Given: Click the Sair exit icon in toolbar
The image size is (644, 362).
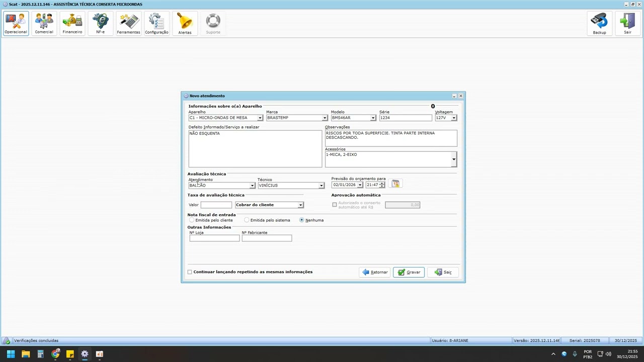Looking at the screenshot, I should [628, 23].
